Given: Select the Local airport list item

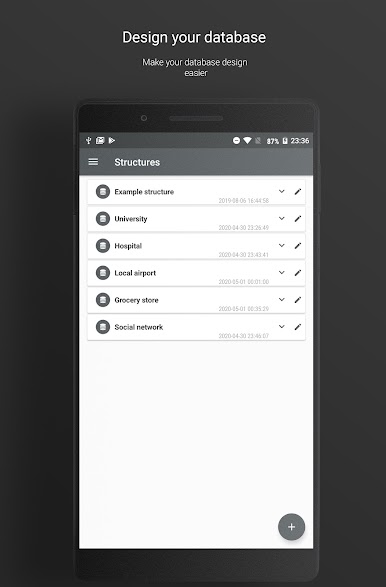Looking at the screenshot, I should 196,273.
